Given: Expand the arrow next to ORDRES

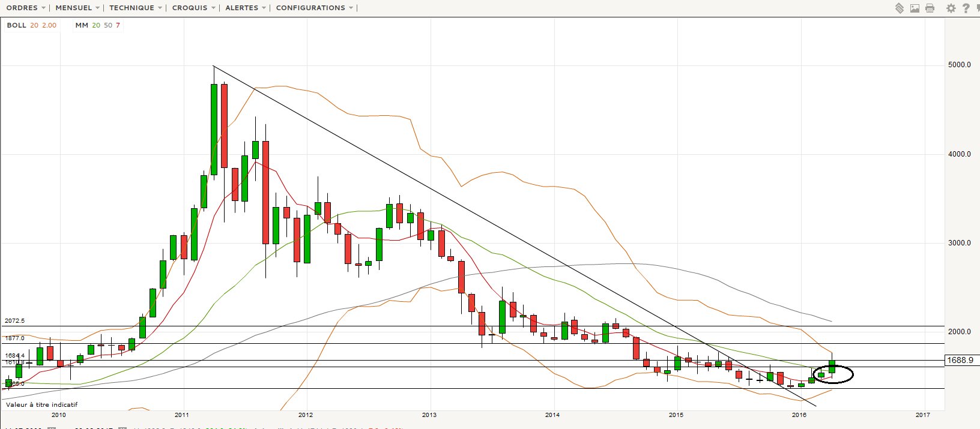Looking at the screenshot, I should pos(44,8).
